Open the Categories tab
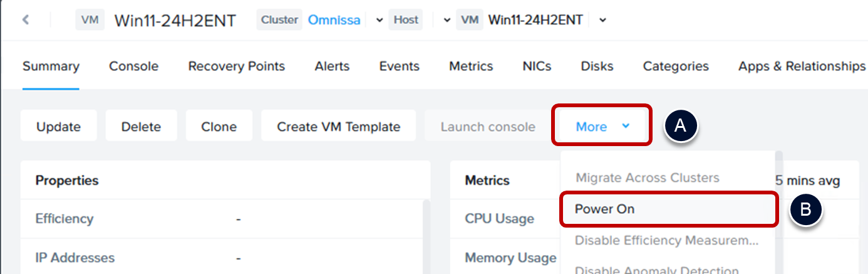The width and height of the screenshot is (868, 274). 676,66
